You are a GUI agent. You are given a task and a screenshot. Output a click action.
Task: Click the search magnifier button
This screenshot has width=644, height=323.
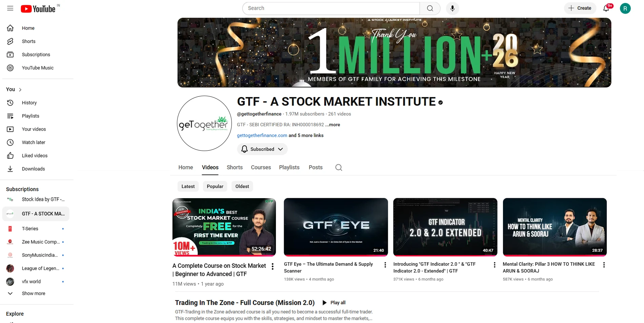point(430,8)
